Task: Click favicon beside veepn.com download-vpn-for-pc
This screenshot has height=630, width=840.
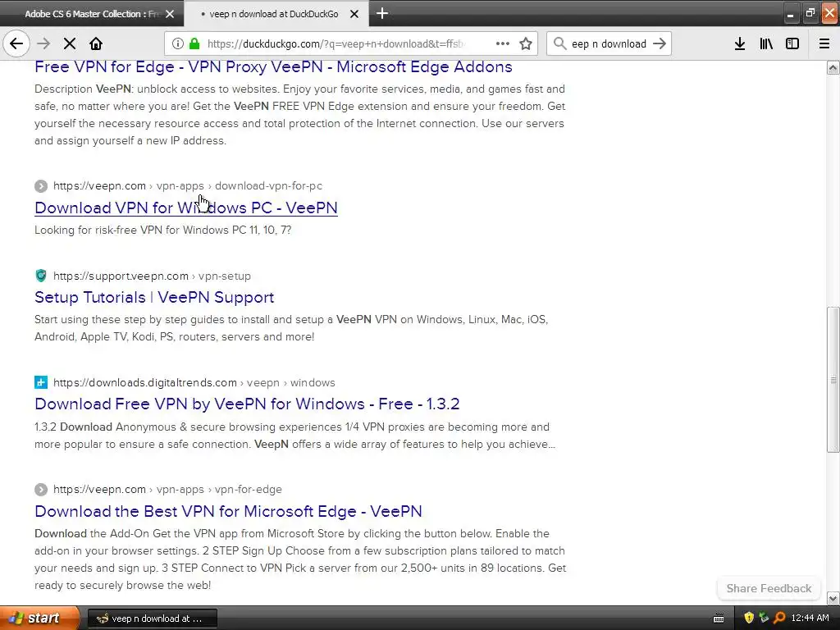Action: (x=41, y=186)
